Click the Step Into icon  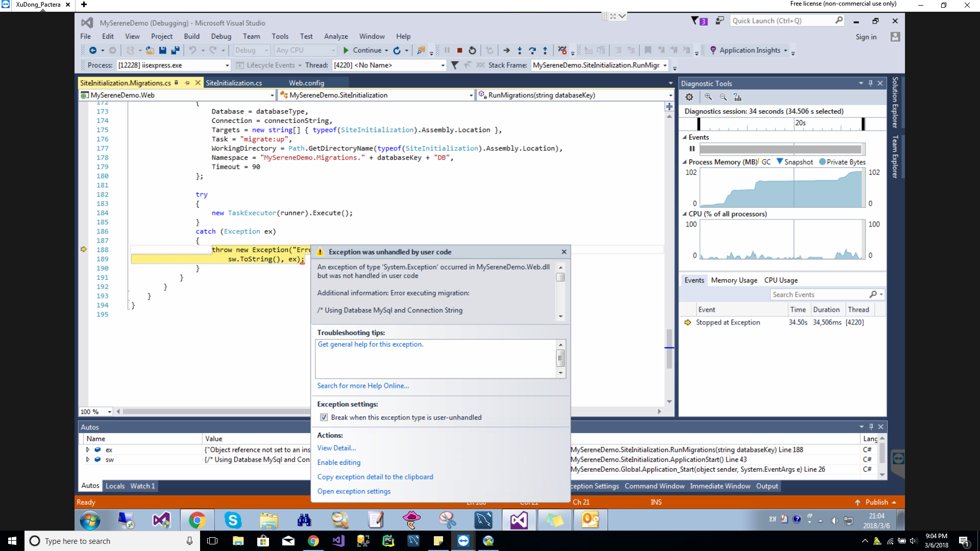(x=520, y=50)
